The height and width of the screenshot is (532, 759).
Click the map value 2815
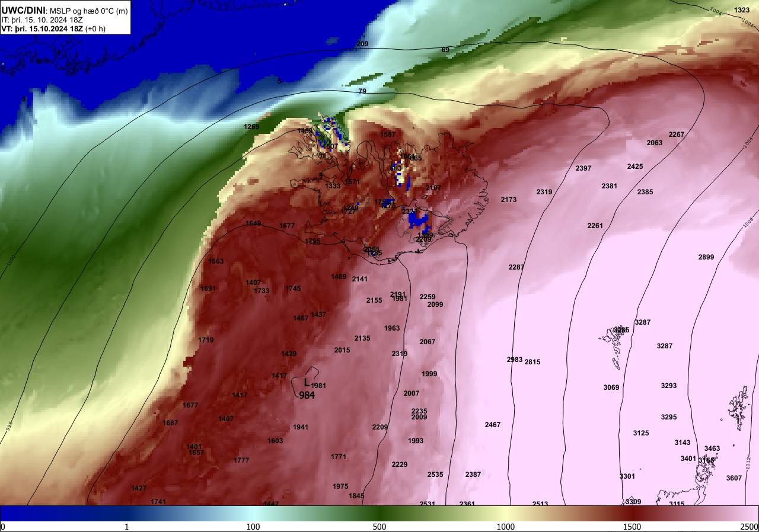click(x=532, y=362)
